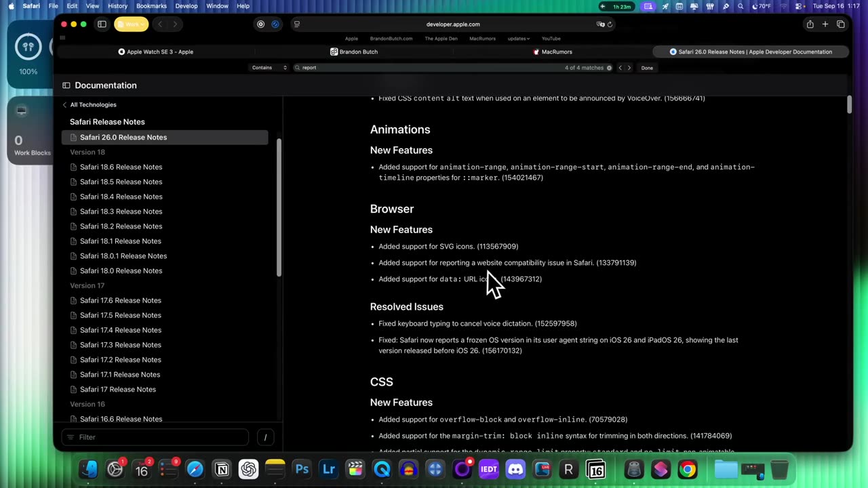Toggle the Documentation sidebar icon
Image resolution: width=868 pixels, height=488 pixels.
[x=66, y=85]
